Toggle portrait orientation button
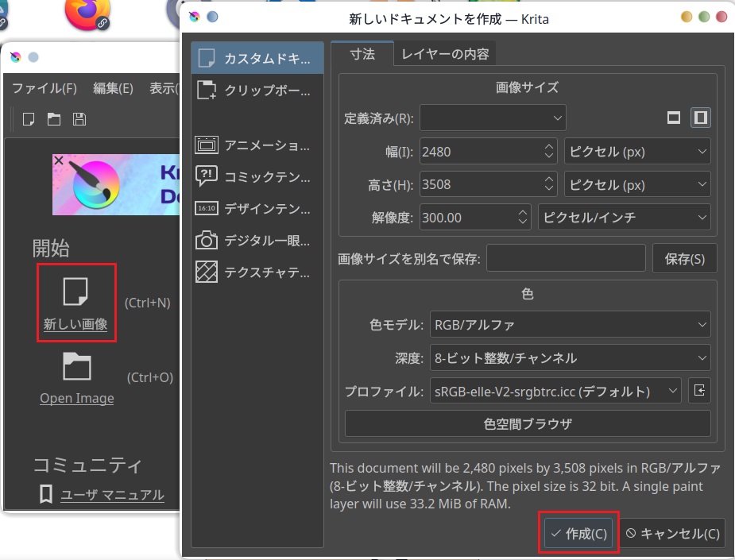Image resolution: width=735 pixels, height=560 pixels. click(x=700, y=118)
